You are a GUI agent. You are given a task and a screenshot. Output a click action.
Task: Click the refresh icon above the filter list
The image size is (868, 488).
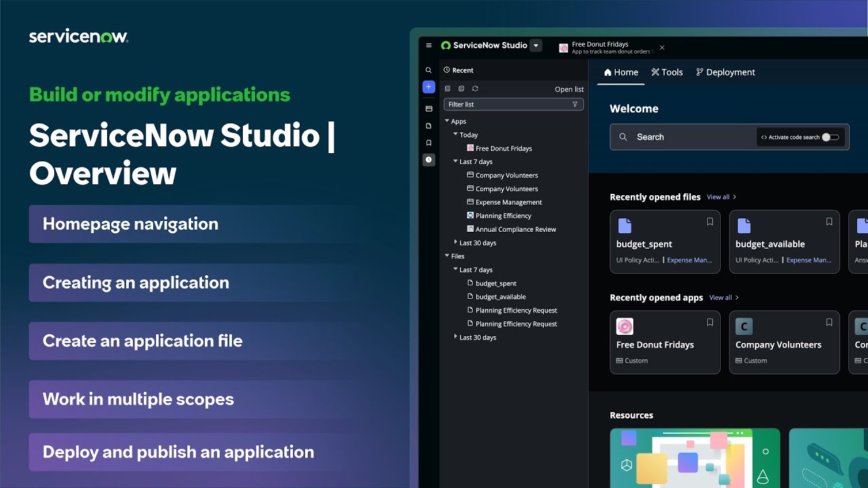pyautogui.click(x=475, y=88)
